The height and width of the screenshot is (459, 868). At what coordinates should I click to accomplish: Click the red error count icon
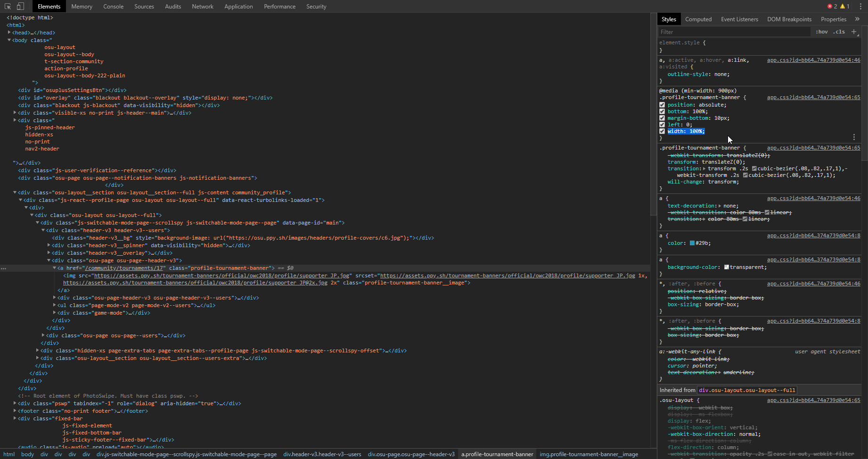(x=830, y=6)
